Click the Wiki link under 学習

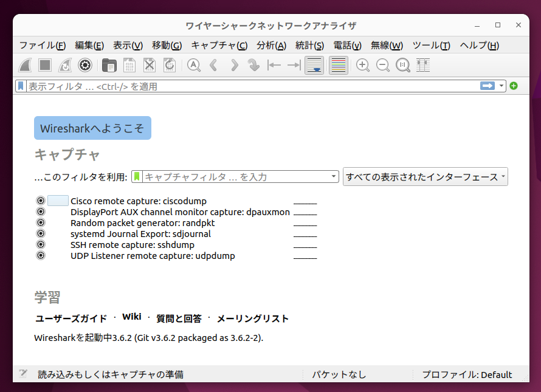(131, 317)
